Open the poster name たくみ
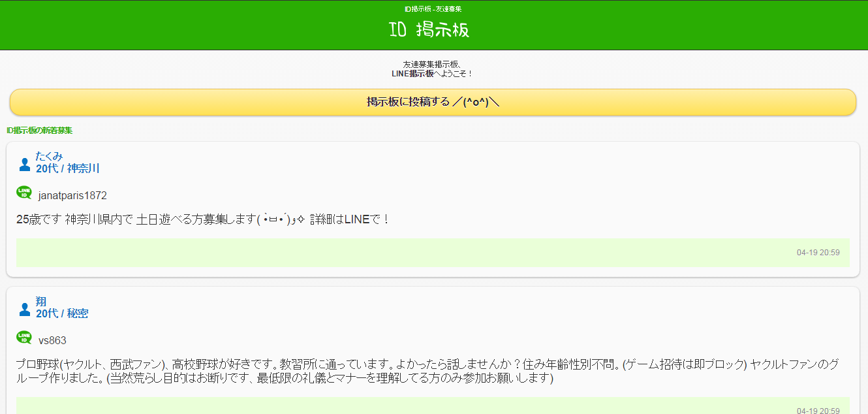The height and width of the screenshot is (414, 868). pyautogui.click(x=49, y=156)
